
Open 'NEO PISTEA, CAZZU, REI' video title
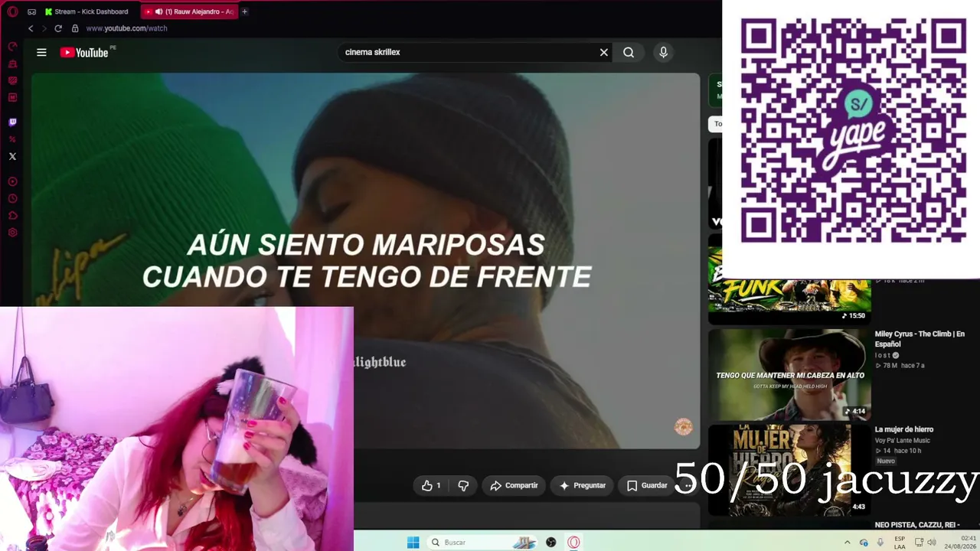point(917,525)
